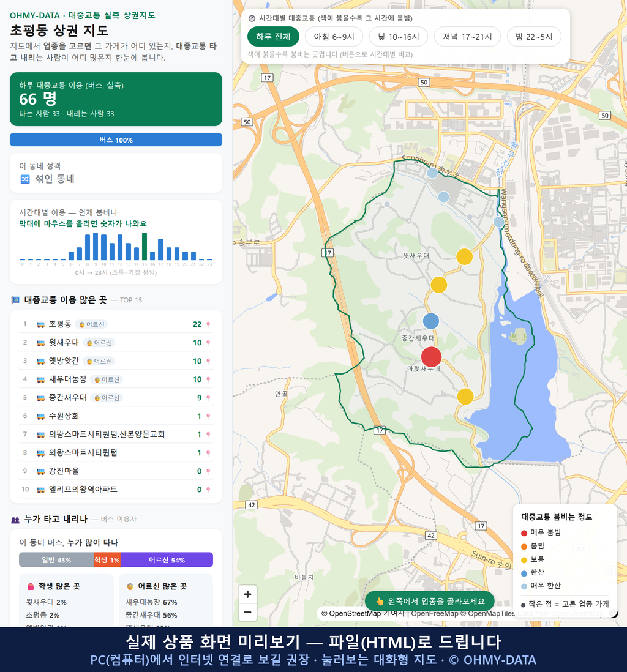The image size is (627, 672).
Task: Click 새우대농장 67% under 어르신 많은 곳
Action: 151,603
